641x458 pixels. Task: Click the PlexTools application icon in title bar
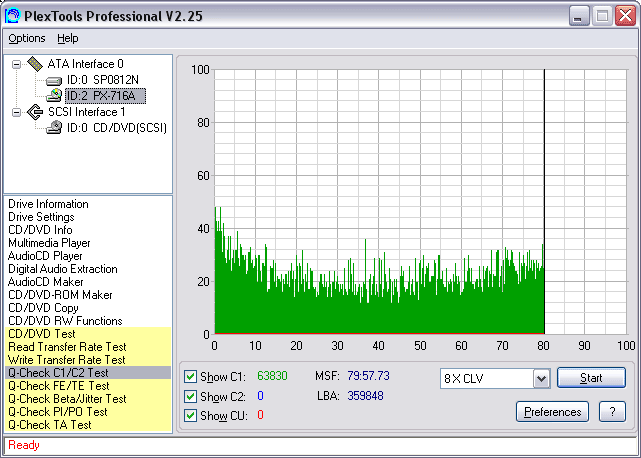12,16
